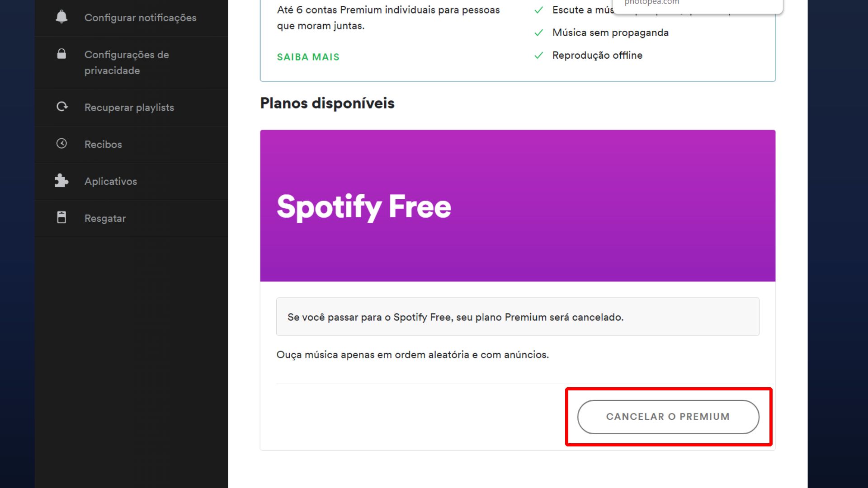Open Configurar notificações
The height and width of the screenshot is (488, 868).
(x=140, y=18)
